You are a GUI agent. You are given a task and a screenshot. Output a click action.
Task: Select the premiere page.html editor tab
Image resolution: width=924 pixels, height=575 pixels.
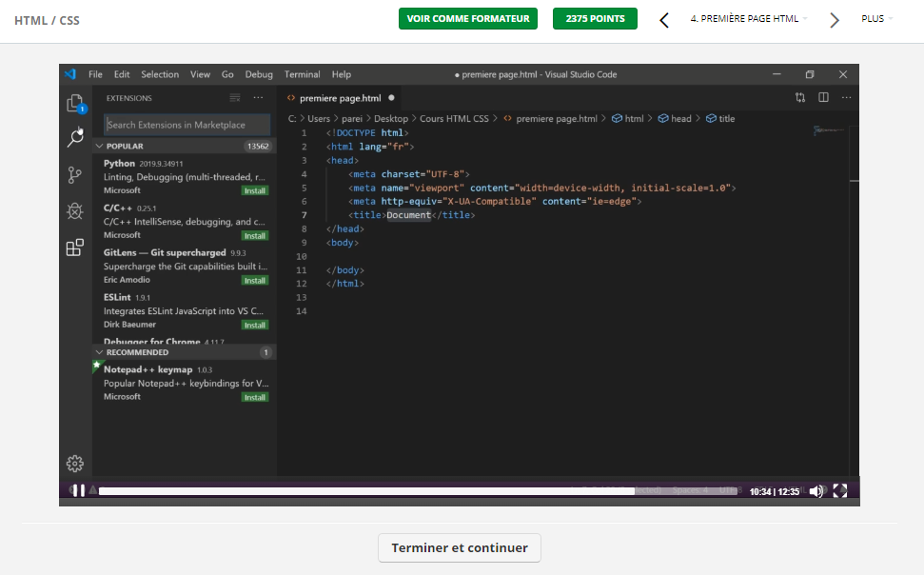tap(340, 98)
